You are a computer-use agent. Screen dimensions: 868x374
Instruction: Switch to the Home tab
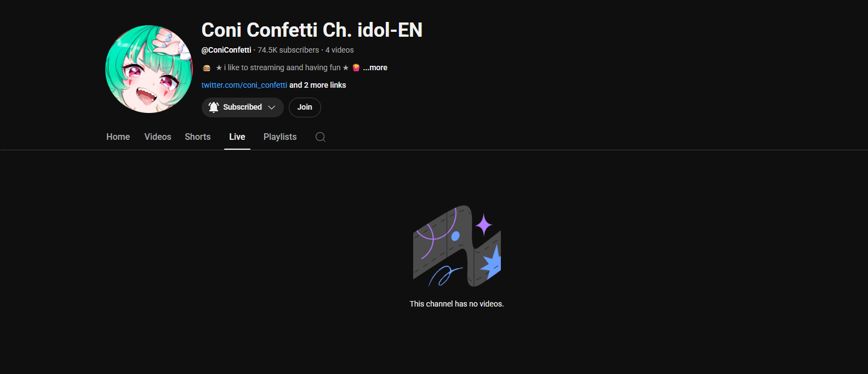118,137
